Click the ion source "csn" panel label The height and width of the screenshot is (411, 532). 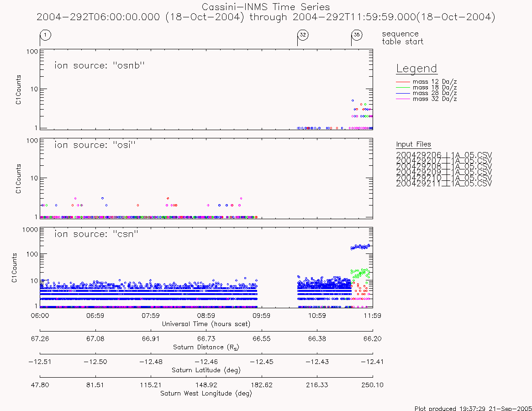pyautogui.click(x=96, y=234)
